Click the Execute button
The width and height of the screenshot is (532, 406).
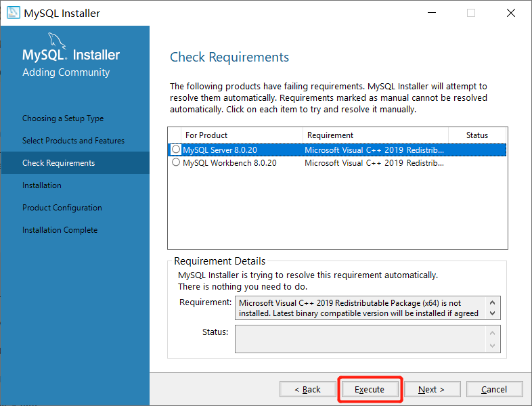point(370,389)
